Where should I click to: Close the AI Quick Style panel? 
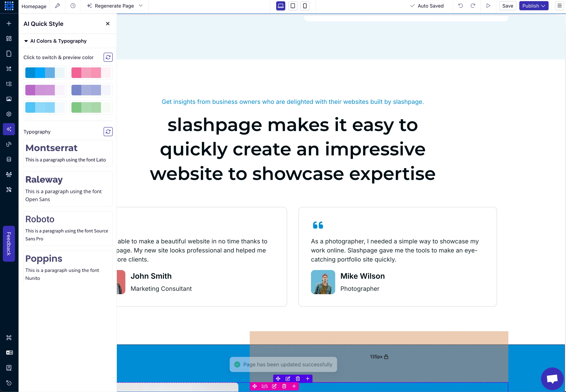(108, 24)
